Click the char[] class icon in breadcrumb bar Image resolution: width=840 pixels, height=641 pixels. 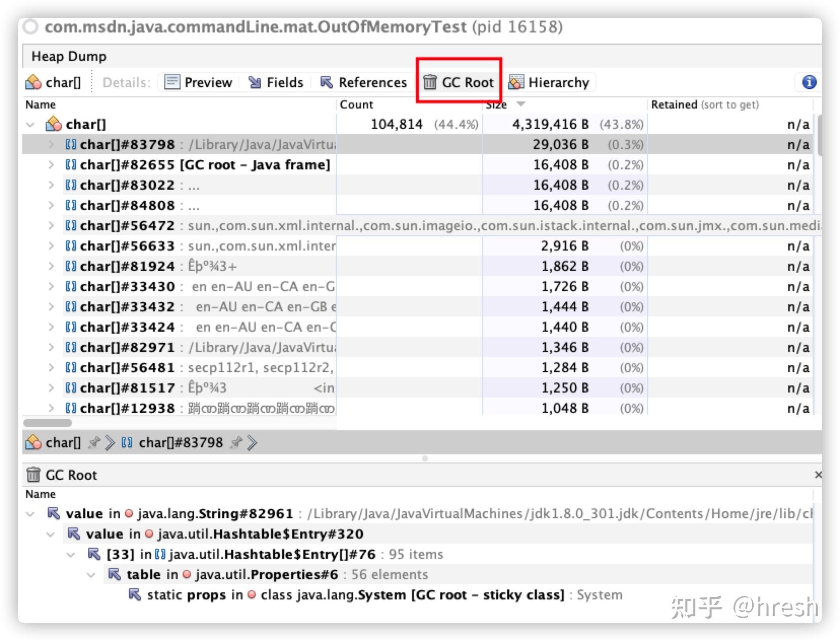33,442
